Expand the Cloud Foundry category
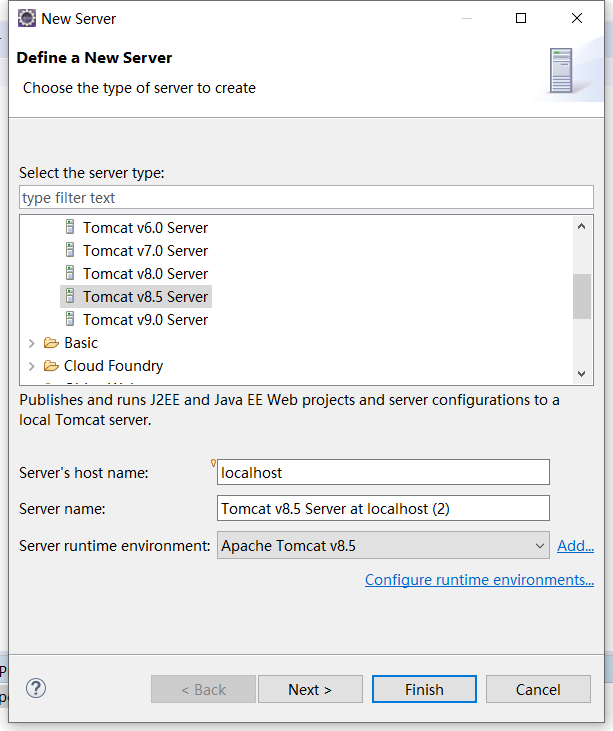613x731 pixels. pos(32,366)
